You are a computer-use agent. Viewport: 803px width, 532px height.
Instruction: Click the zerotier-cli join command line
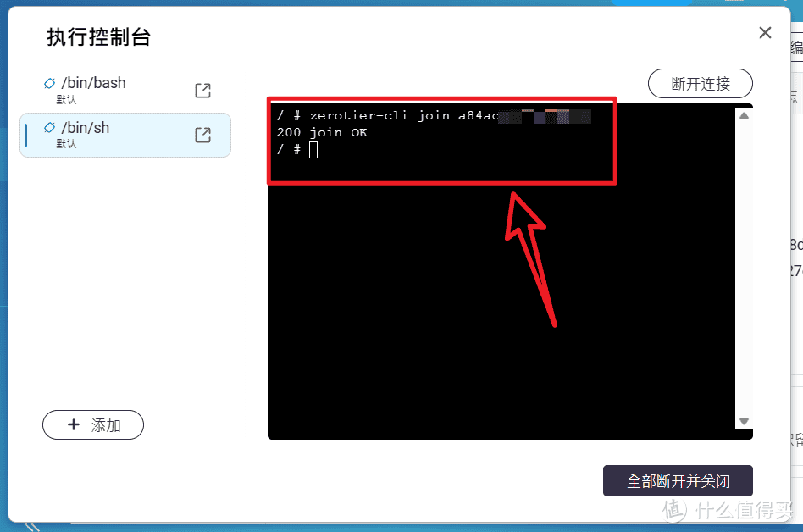click(433, 116)
